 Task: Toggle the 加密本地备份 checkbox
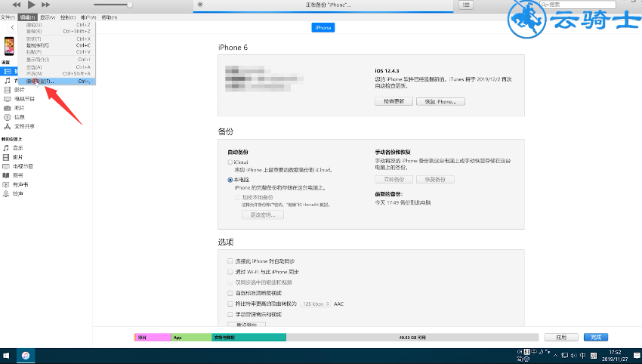tap(237, 197)
